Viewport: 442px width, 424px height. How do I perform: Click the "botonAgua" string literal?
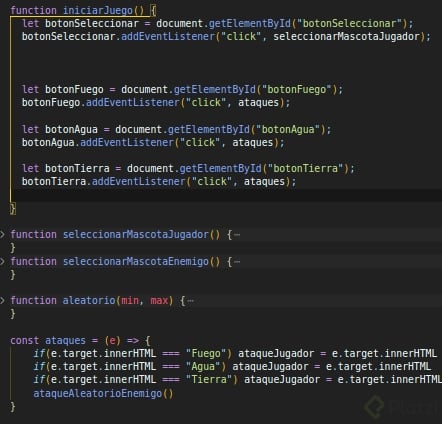click(288, 129)
